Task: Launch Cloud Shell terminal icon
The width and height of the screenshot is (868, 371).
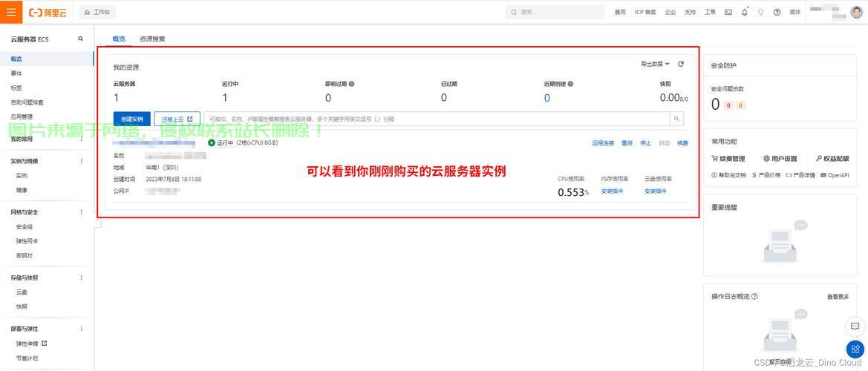Action: click(728, 12)
